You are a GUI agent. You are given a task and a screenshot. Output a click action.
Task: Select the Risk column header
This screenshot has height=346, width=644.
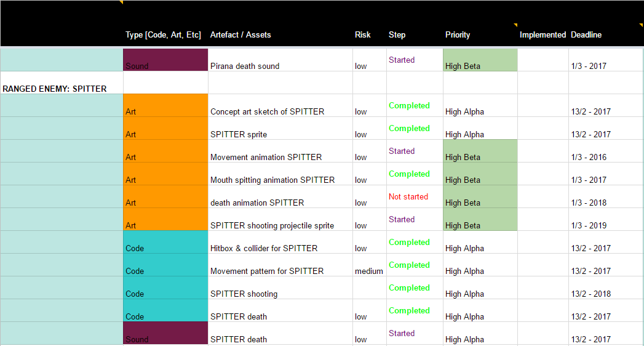(x=363, y=35)
